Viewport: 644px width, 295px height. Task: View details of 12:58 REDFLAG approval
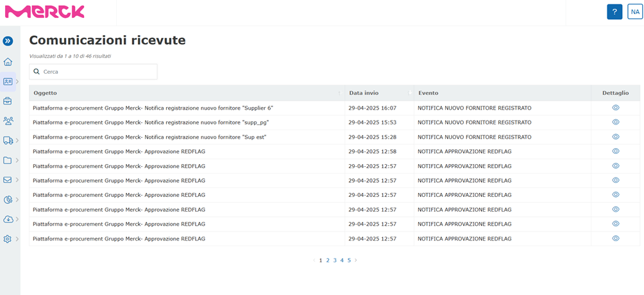coord(615,151)
